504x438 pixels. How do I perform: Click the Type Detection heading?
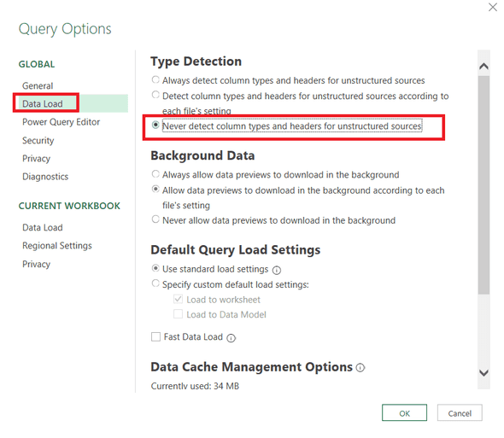point(196,61)
